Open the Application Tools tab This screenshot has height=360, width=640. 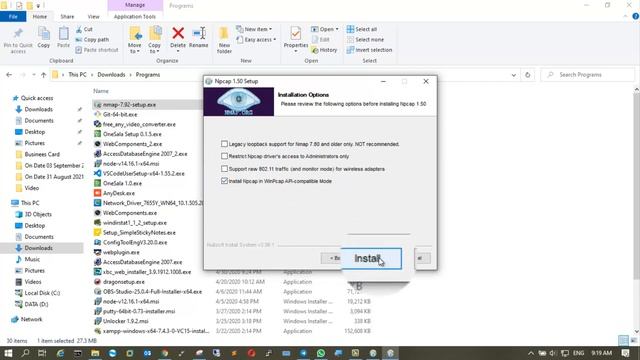tap(135, 16)
